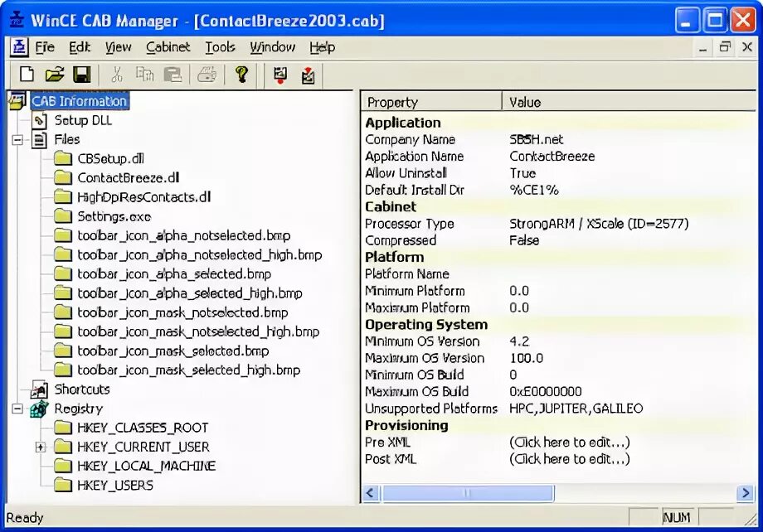763x532 pixels.
Task: Click the Files node document icon
Action: pos(40,139)
